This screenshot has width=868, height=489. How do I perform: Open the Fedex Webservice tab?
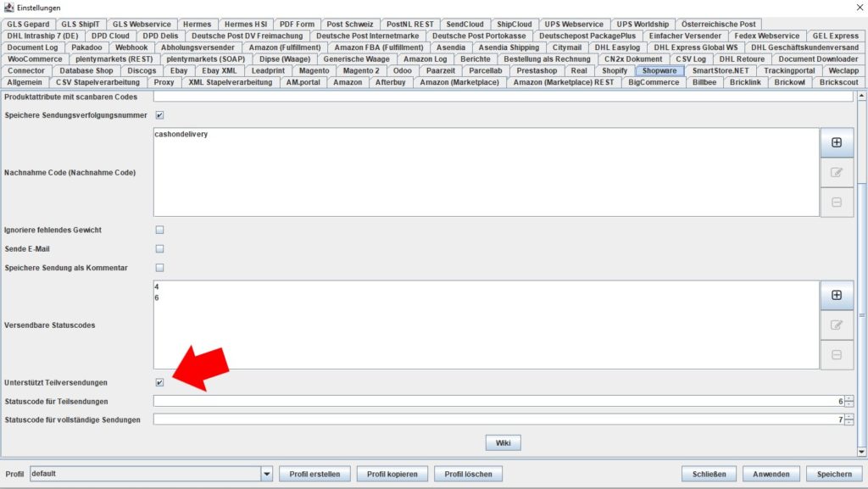[766, 36]
